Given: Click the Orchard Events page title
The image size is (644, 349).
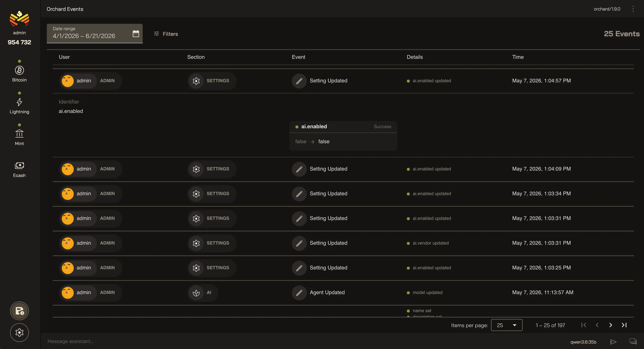Looking at the screenshot, I should pos(65,9).
